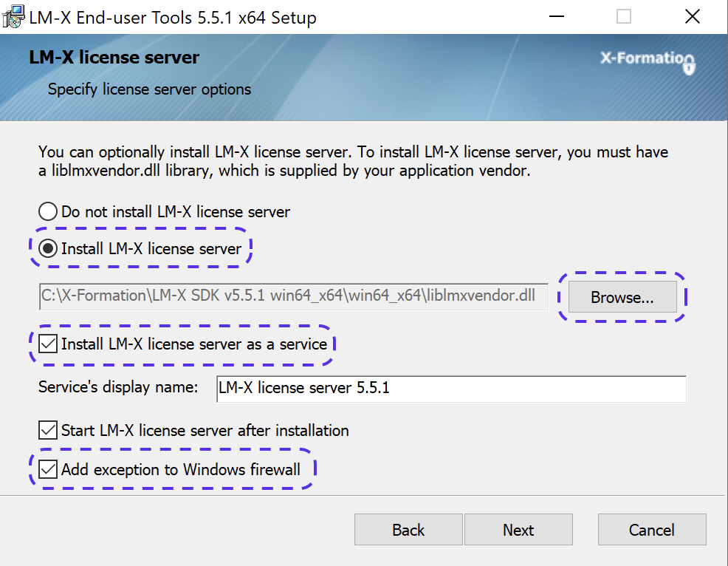This screenshot has height=566, width=728.
Task: Toggle "Add exception to Windows firewall"
Action: (x=47, y=469)
